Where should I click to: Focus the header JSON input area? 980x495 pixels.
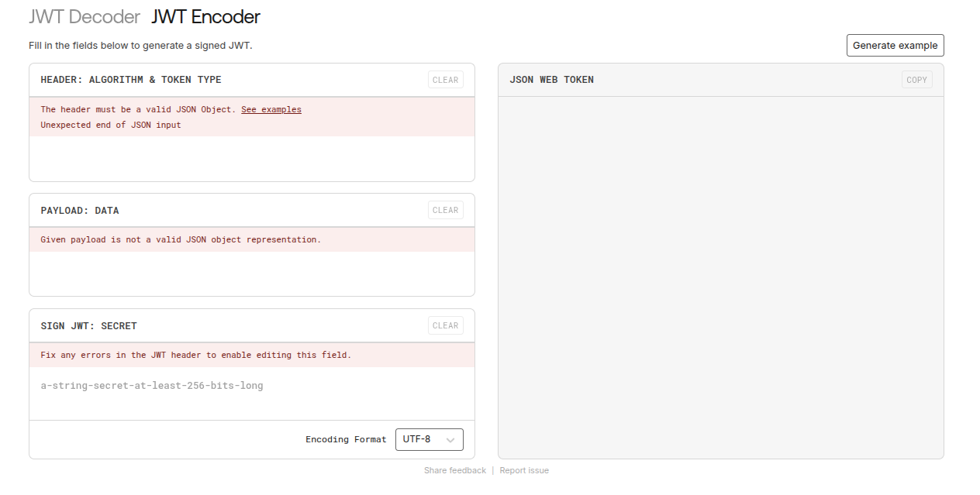[x=251, y=158]
